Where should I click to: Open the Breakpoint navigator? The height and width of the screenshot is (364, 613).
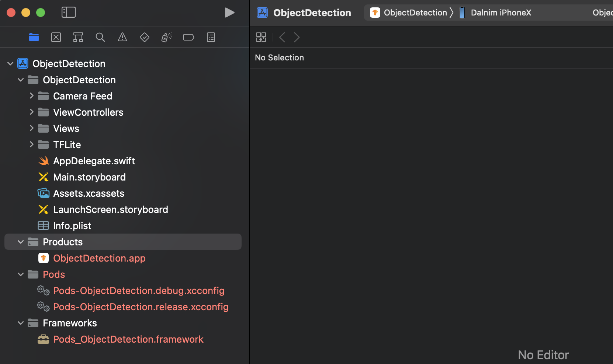pyautogui.click(x=189, y=37)
